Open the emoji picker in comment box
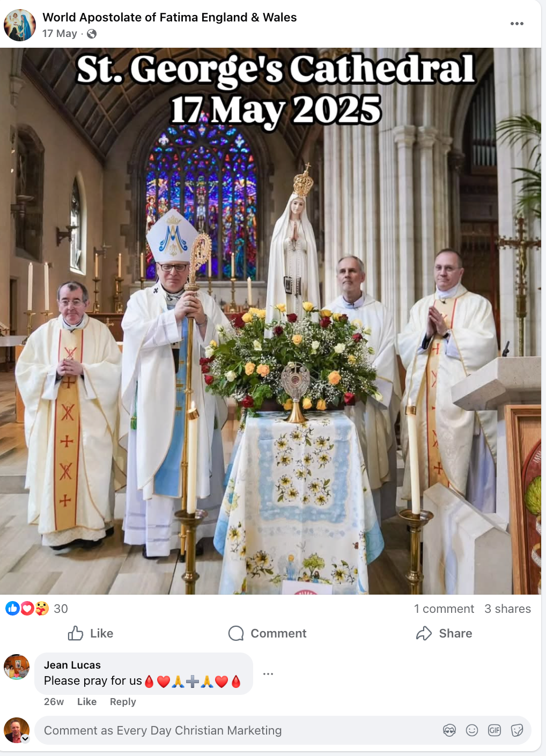The image size is (546, 756). click(x=472, y=730)
